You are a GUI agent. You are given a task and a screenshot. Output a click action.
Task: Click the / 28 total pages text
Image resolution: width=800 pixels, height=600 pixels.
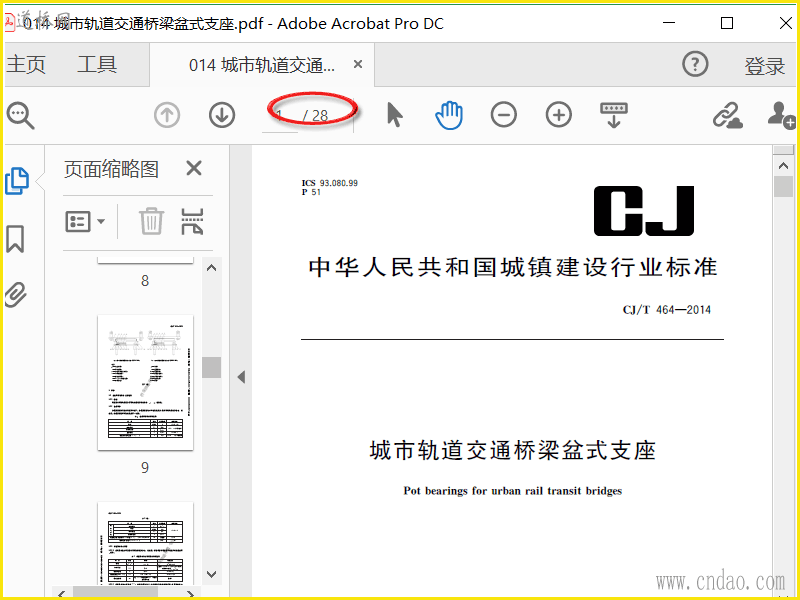[315, 116]
